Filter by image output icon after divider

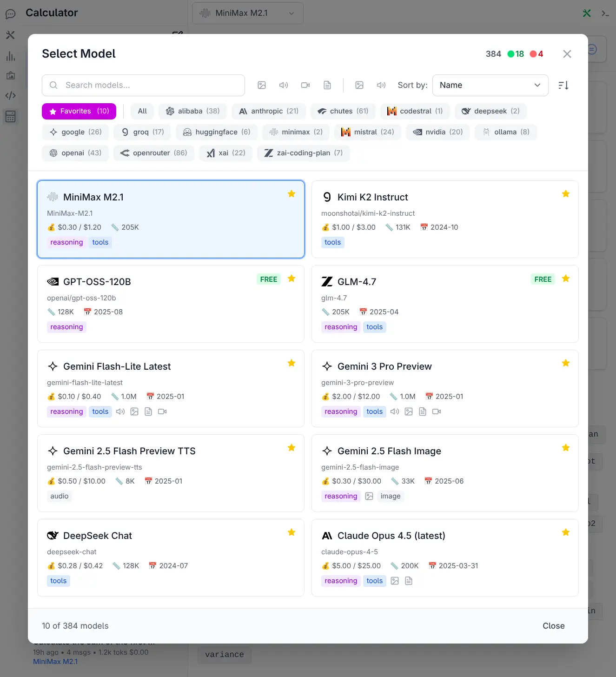pyautogui.click(x=359, y=85)
